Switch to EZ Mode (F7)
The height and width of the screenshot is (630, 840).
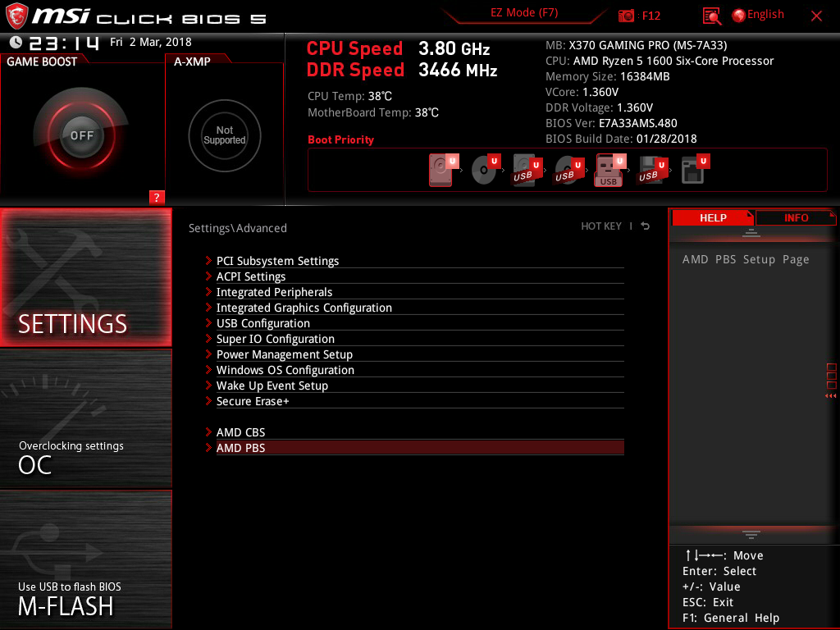524,13
